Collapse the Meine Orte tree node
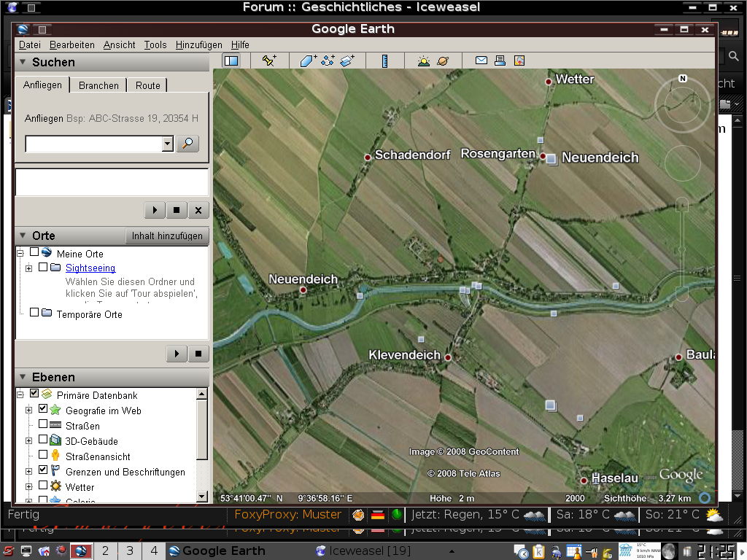The width and height of the screenshot is (747, 560). 20,253
